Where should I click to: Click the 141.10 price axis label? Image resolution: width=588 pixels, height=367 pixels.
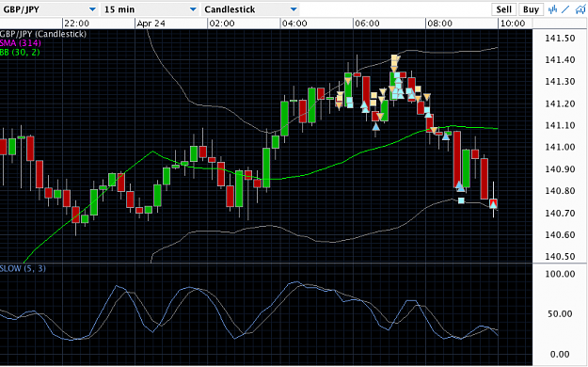pos(560,125)
